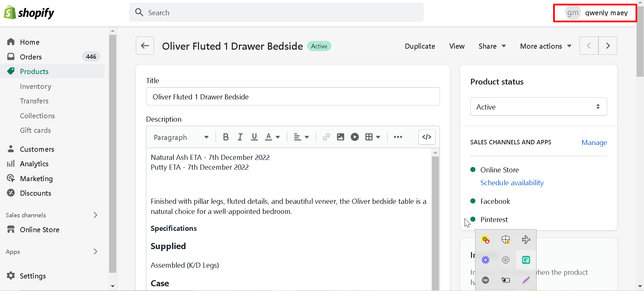
Task: Open the Windows Security tray icon
Action: point(506,240)
